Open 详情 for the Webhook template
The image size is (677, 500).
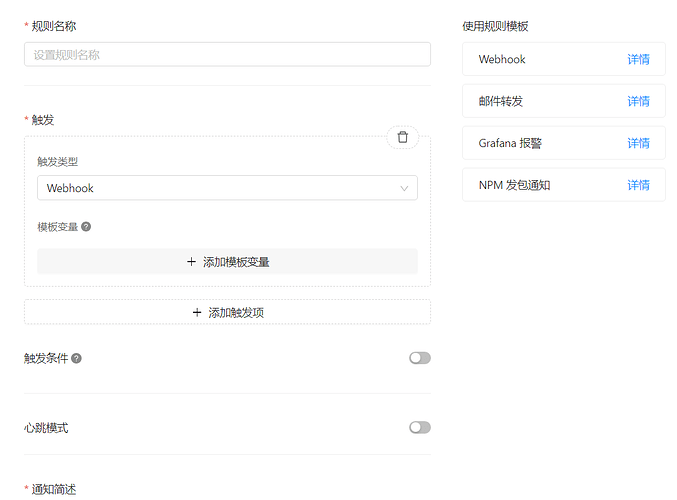[x=638, y=59]
